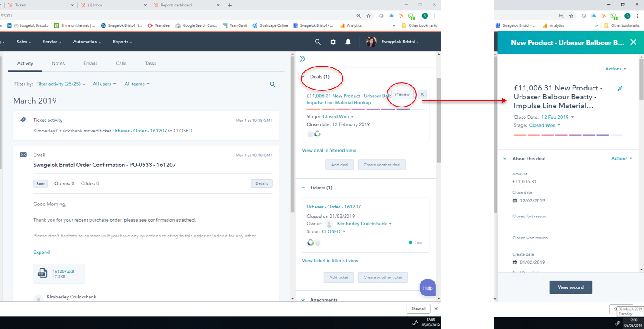Remove the deal using the X button
The width and height of the screenshot is (644, 329).
tap(422, 94)
